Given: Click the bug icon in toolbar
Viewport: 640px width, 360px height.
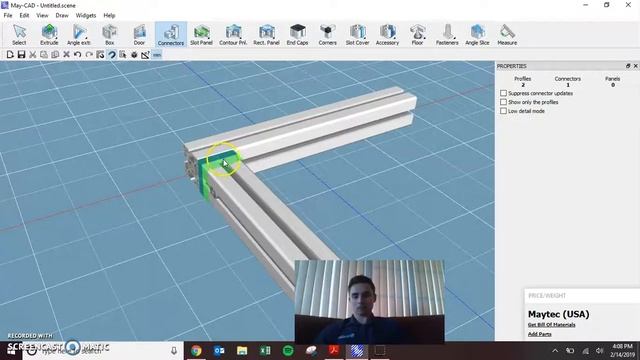Looking at the screenshot, I should [x=134, y=55].
